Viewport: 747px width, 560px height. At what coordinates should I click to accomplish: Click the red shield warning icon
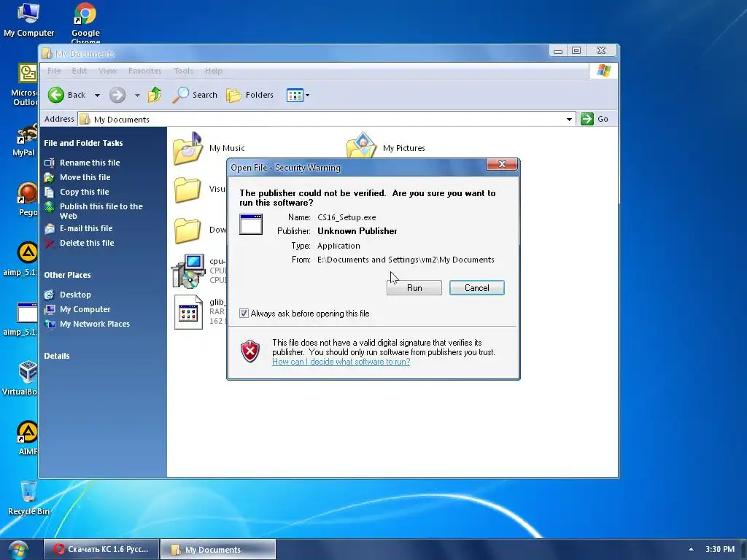[x=250, y=351]
